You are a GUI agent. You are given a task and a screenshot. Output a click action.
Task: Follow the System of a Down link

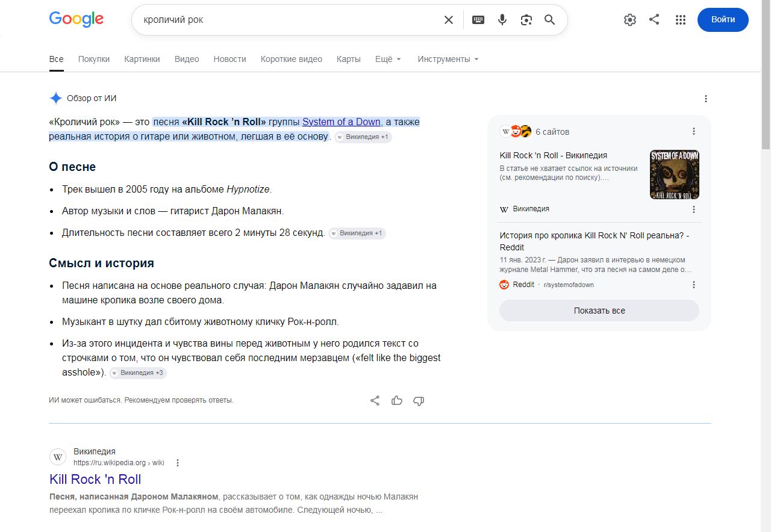[342, 122]
